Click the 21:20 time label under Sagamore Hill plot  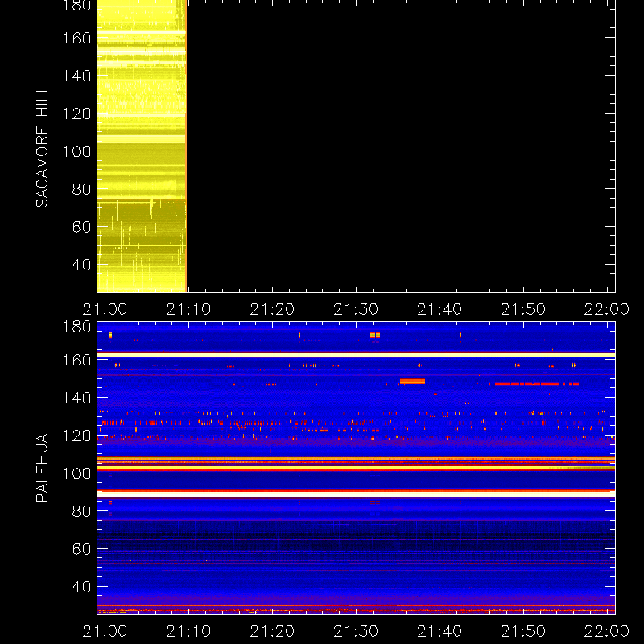tap(272, 309)
